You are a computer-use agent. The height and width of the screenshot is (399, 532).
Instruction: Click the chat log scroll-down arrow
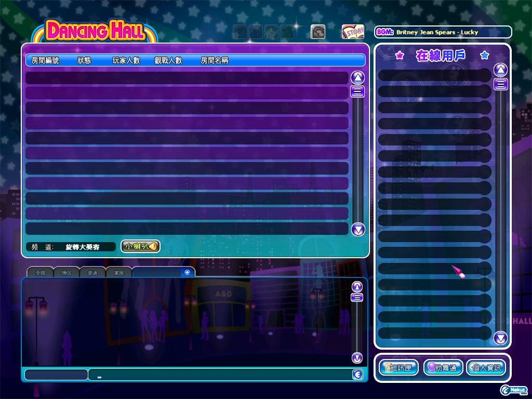coord(357,358)
